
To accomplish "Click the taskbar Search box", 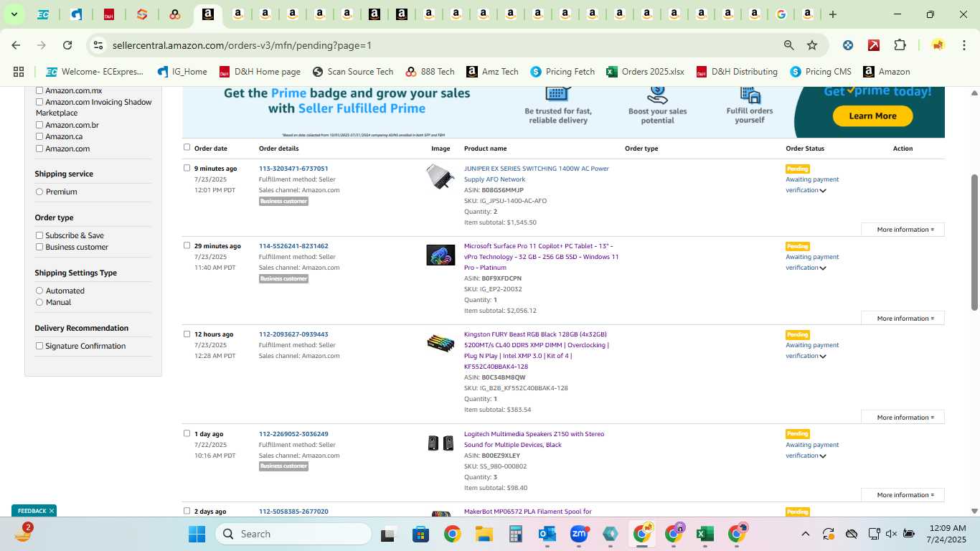I will pyautogui.click(x=293, y=534).
